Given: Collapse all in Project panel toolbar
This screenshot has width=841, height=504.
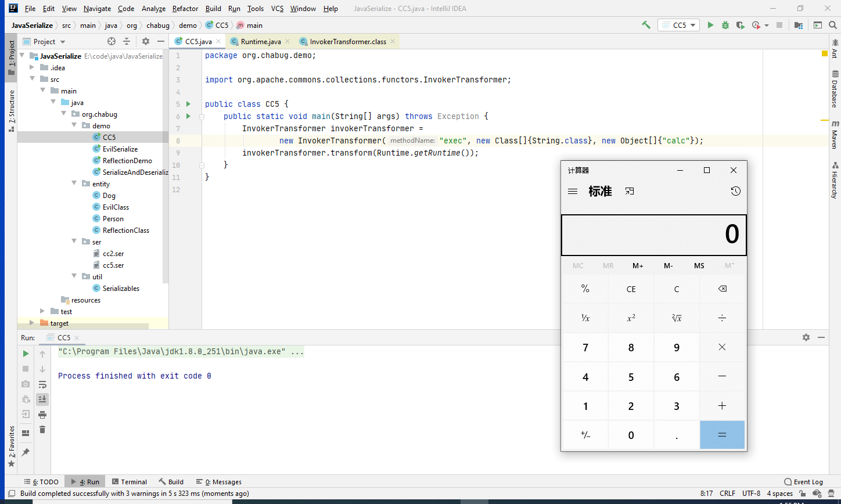Looking at the screenshot, I should pos(127,41).
